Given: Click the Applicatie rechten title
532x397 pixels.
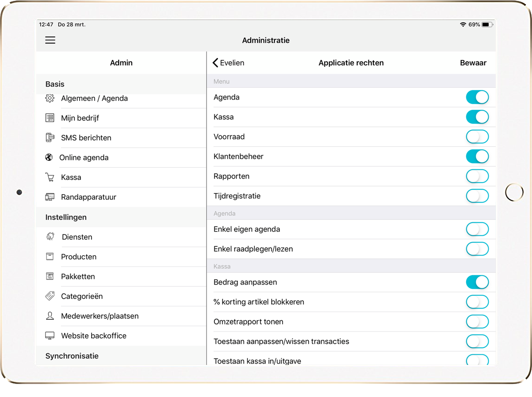Looking at the screenshot, I should tap(351, 63).
